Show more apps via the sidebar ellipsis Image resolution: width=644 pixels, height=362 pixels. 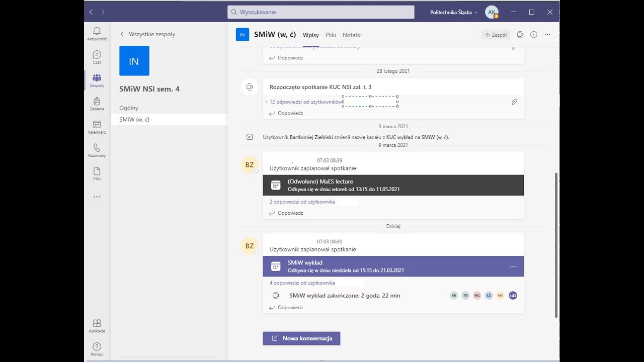click(x=97, y=197)
